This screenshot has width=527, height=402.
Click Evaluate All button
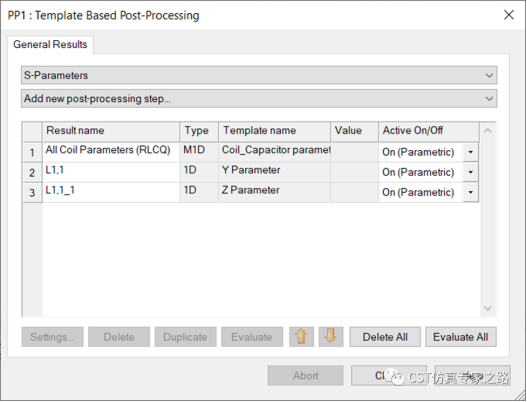[x=460, y=337]
